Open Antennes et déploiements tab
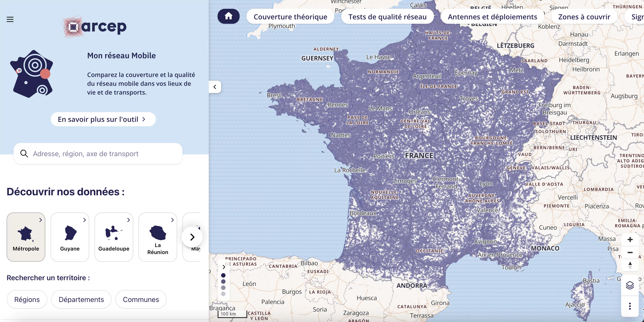This screenshot has height=322, width=644. tap(492, 17)
